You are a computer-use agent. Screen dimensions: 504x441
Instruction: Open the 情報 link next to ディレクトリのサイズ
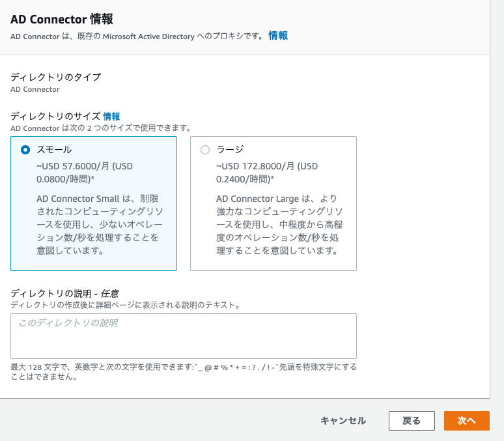[x=111, y=116]
